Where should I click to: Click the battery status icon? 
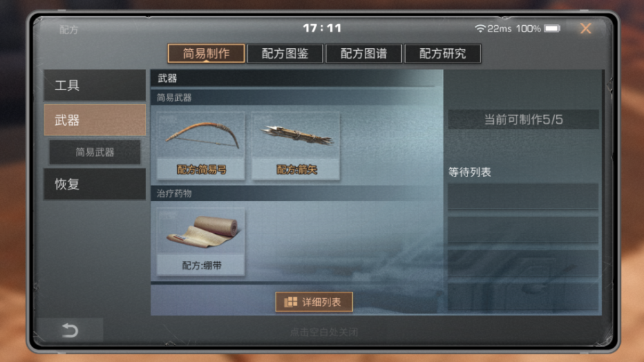(x=552, y=28)
